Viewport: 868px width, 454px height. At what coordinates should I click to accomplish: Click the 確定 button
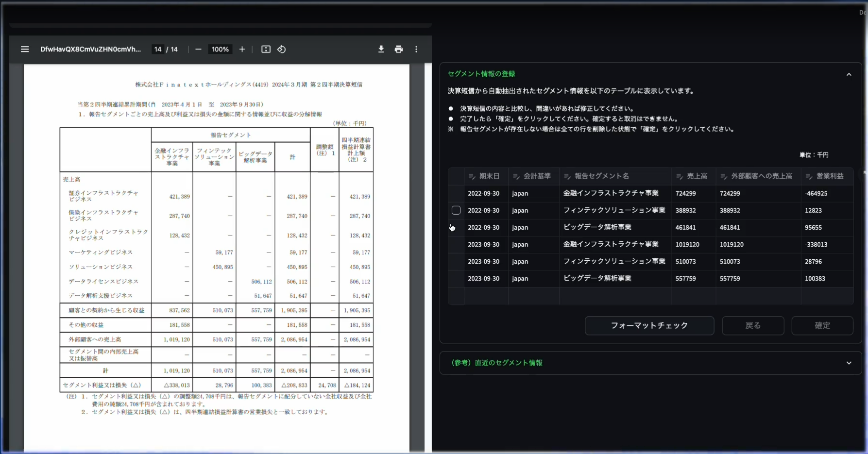click(822, 325)
